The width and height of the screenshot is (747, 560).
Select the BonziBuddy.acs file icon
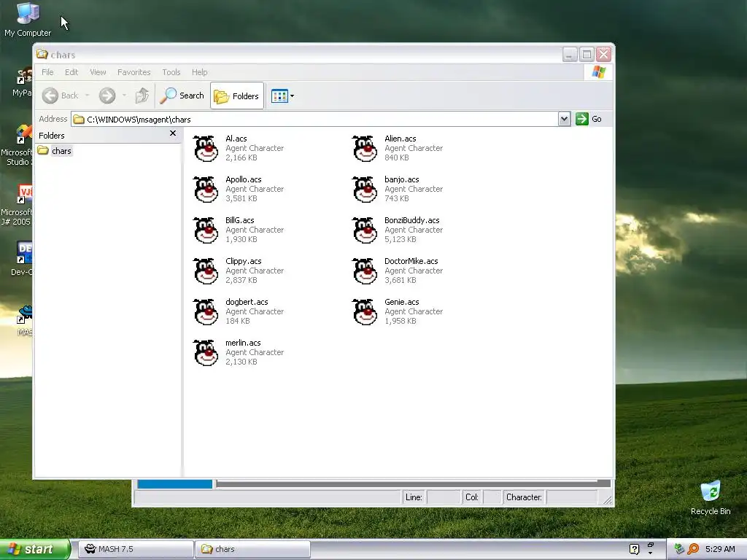tap(365, 230)
